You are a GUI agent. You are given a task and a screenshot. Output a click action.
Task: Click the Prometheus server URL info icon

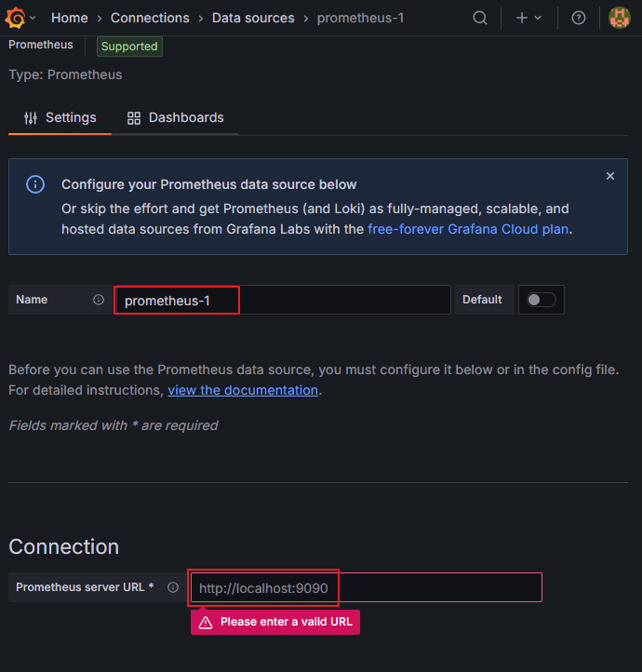(x=173, y=587)
